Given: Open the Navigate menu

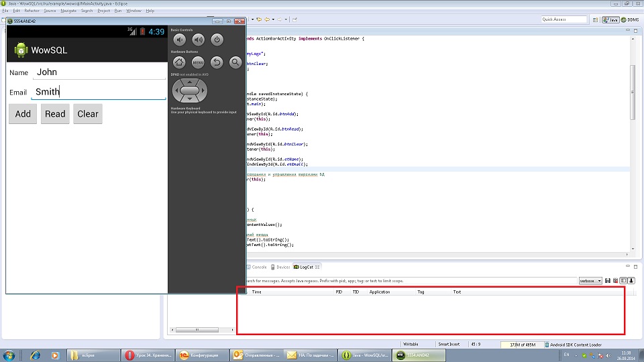Looking at the screenshot, I should (x=68, y=11).
